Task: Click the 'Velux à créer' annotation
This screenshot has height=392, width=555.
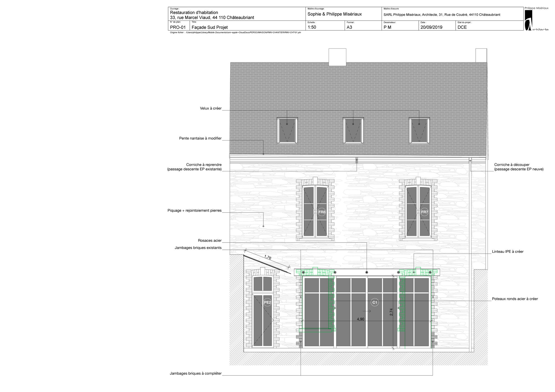Action: (211, 108)
